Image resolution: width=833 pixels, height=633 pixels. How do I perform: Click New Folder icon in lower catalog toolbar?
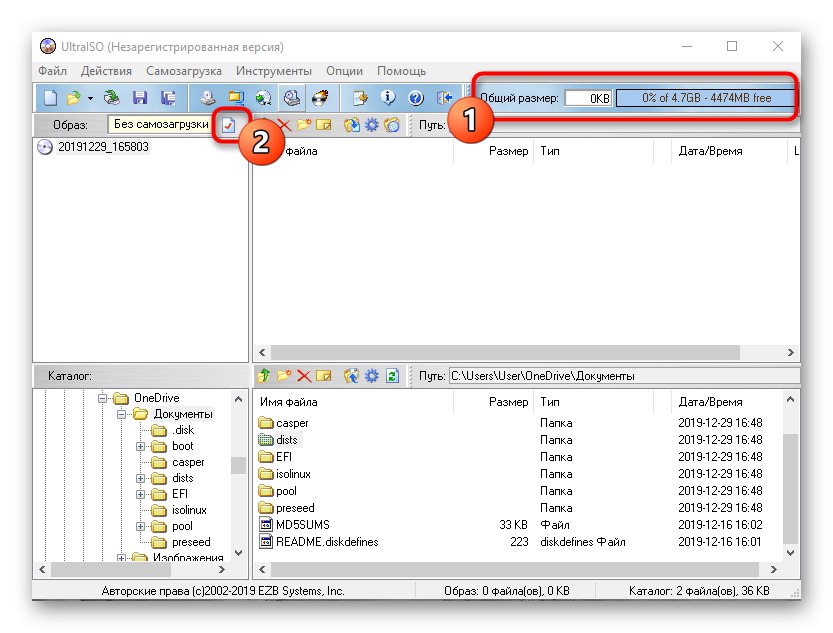(284, 376)
